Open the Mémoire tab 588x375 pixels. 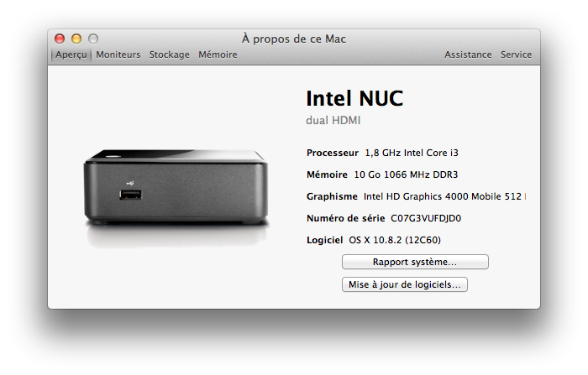(218, 55)
